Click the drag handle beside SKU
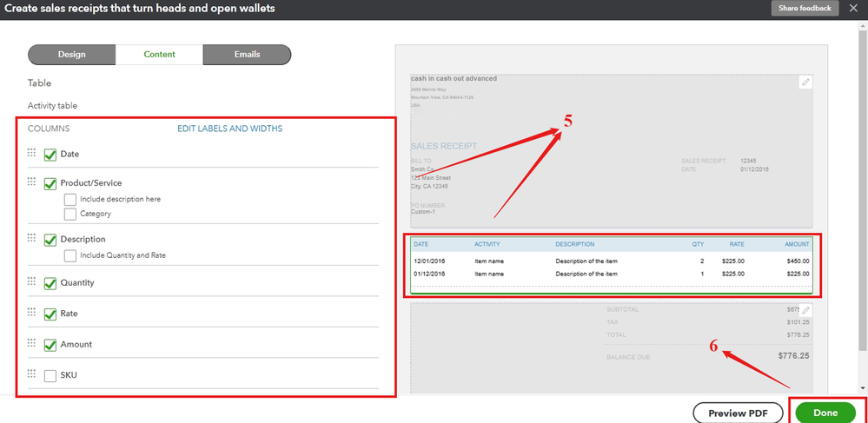This screenshot has width=868, height=423. 31,373
